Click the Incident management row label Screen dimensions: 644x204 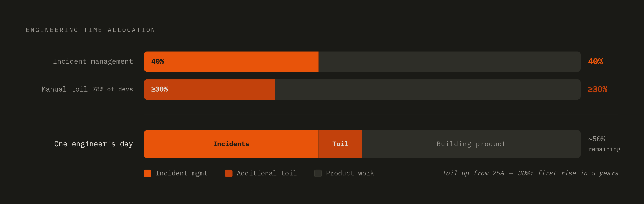93,61
